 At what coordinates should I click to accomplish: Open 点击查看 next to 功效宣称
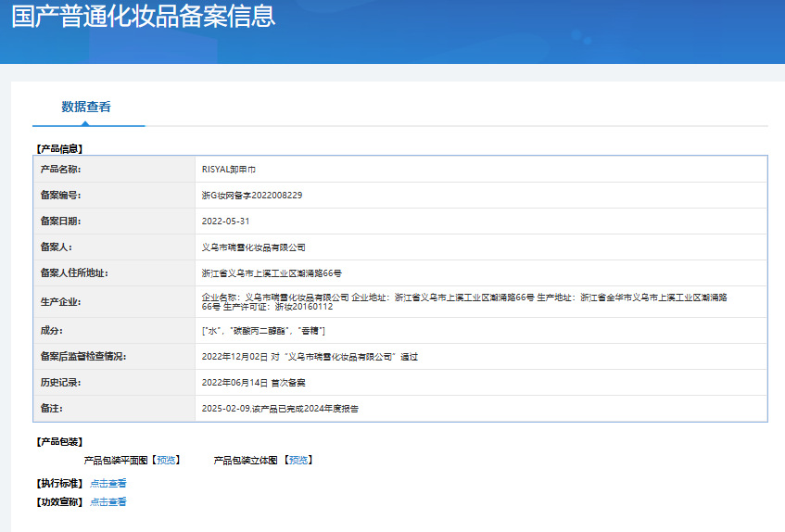(x=108, y=502)
